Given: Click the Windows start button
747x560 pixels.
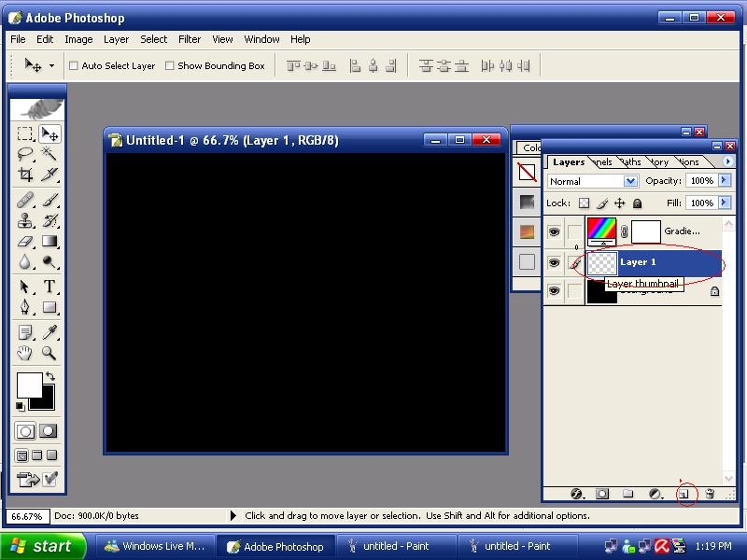Looking at the screenshot, I should tap(44, 546).
